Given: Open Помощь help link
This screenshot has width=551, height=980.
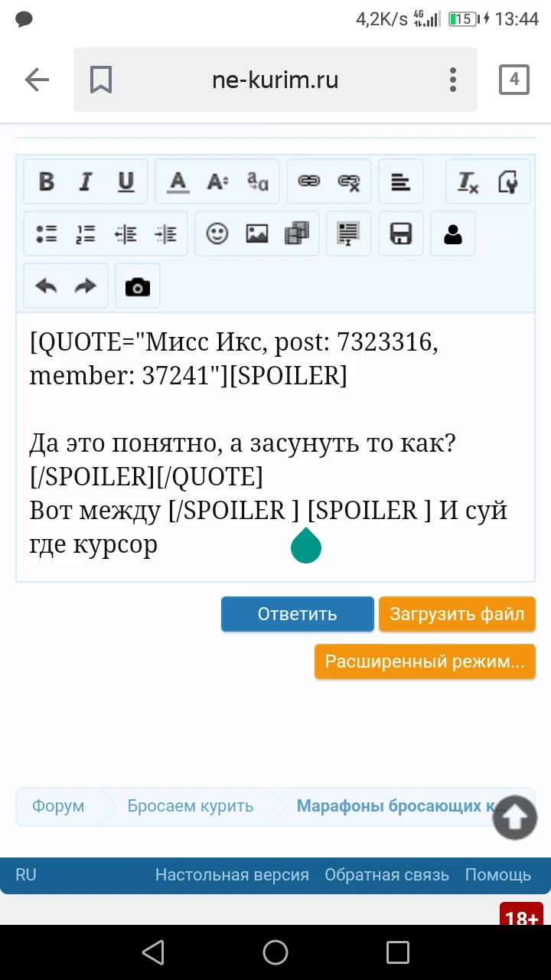Looking at the screenshot, I should point(498,874).
